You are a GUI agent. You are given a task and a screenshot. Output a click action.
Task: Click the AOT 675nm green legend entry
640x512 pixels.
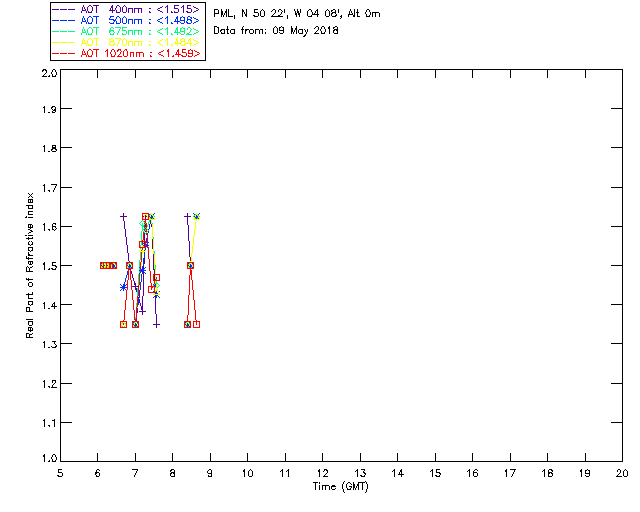coord(126,31)
